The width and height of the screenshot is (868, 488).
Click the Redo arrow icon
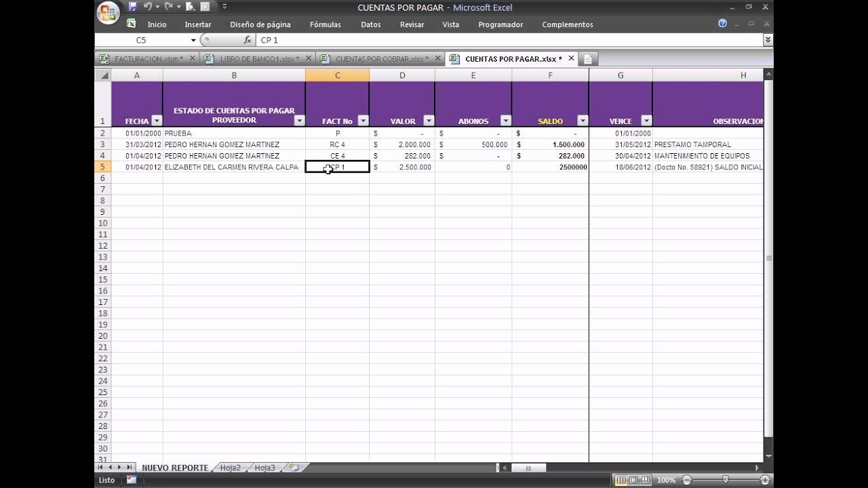168,7
